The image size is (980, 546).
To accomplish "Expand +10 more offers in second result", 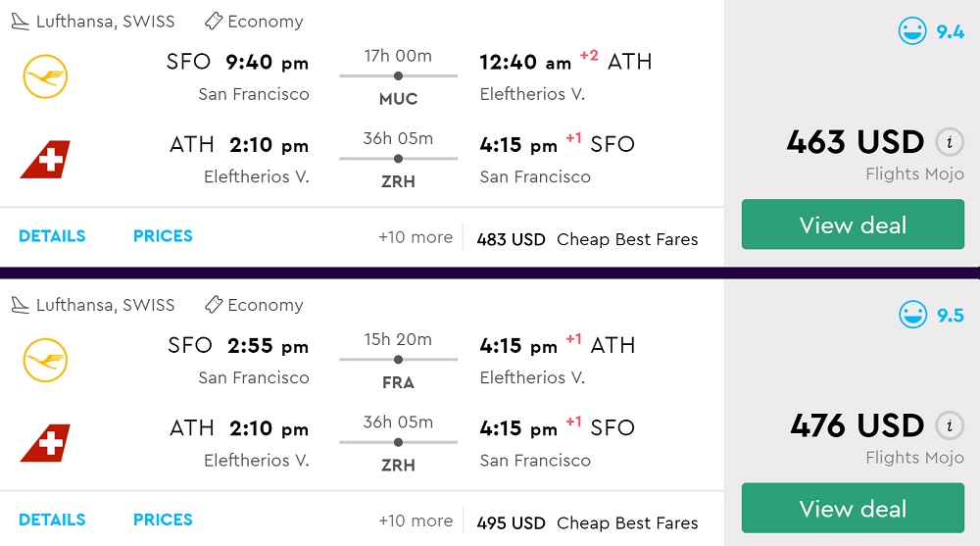I will 416,521.
